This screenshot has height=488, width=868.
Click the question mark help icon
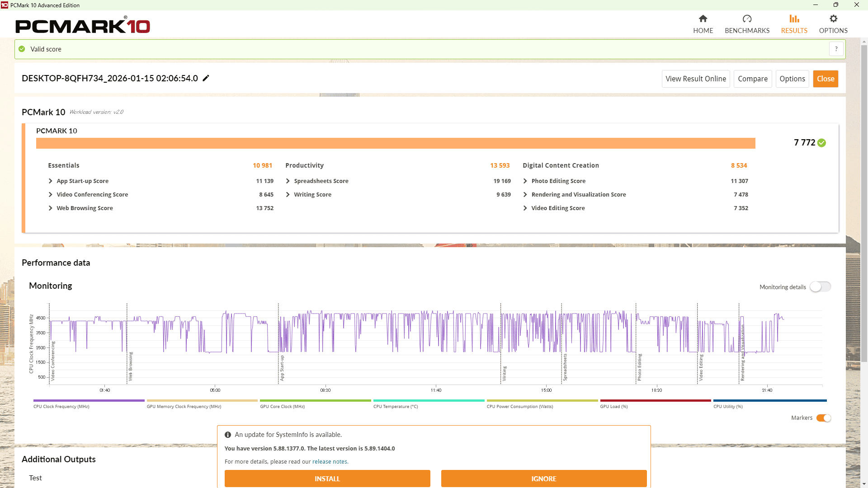(x=836, y=49)
